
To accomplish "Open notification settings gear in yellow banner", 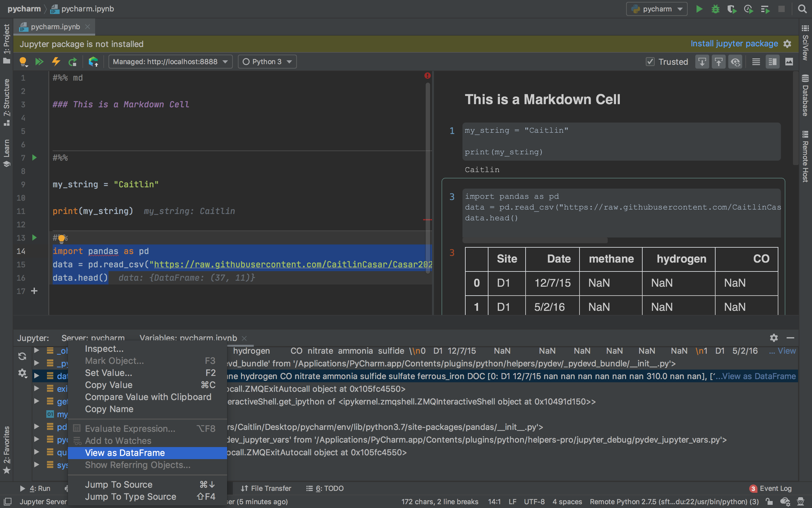I will click(788, 44).
